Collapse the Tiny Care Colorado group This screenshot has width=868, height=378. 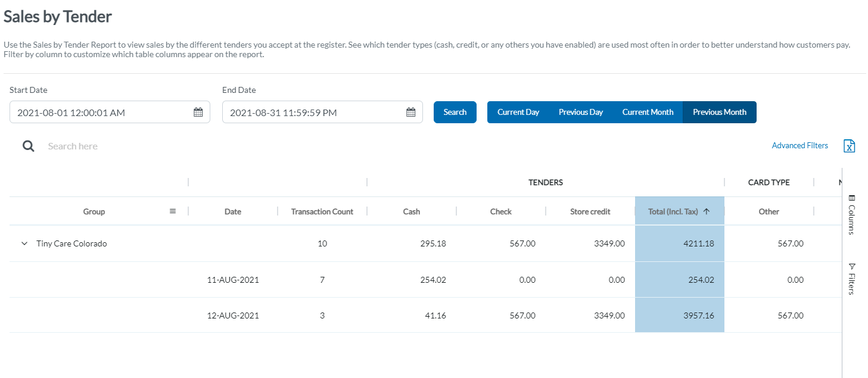24,243
